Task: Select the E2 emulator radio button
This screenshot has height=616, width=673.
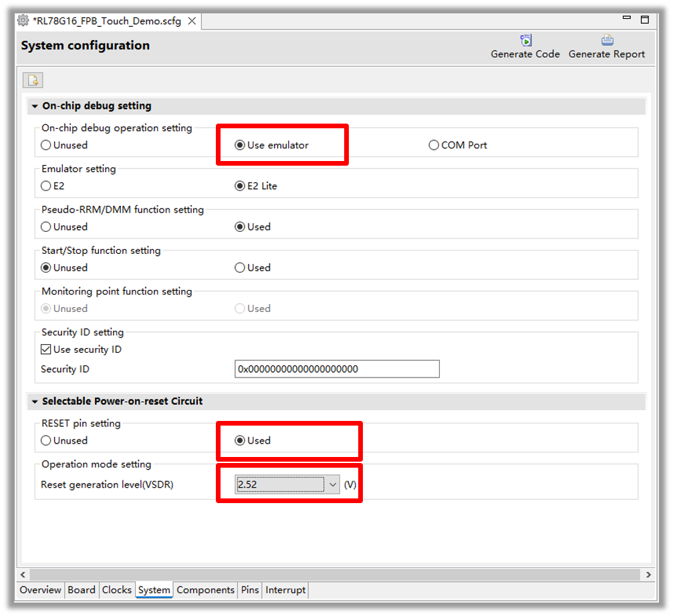Action: [x=46, y=186]
